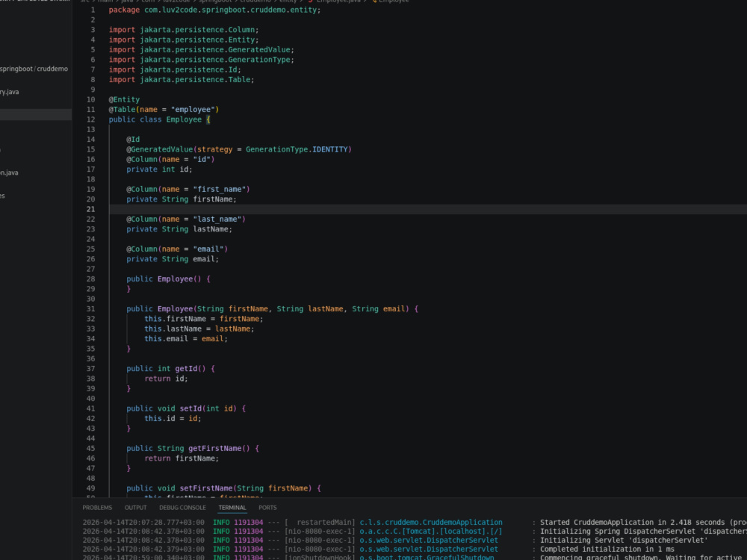Click the "email" column string

coord(208,249)
